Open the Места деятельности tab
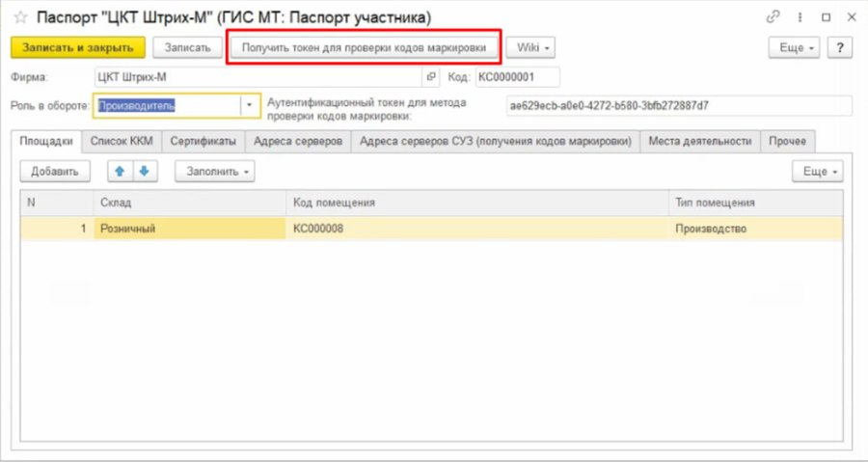 (x=700, y=141)
